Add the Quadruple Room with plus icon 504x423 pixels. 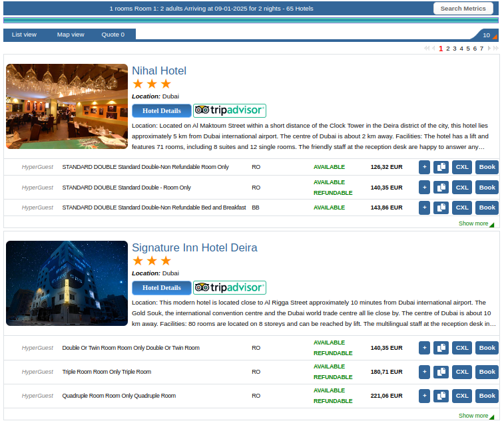tap(424, 396)
